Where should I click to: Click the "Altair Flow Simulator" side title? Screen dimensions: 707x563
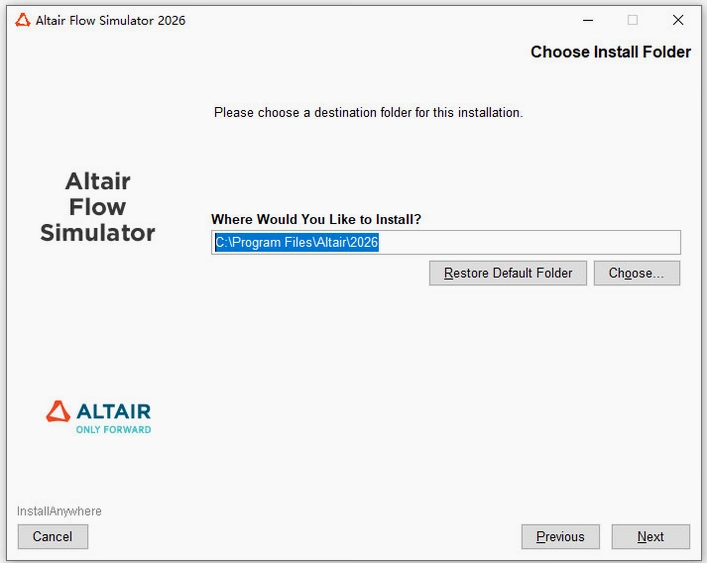click(x=98, y=207)
